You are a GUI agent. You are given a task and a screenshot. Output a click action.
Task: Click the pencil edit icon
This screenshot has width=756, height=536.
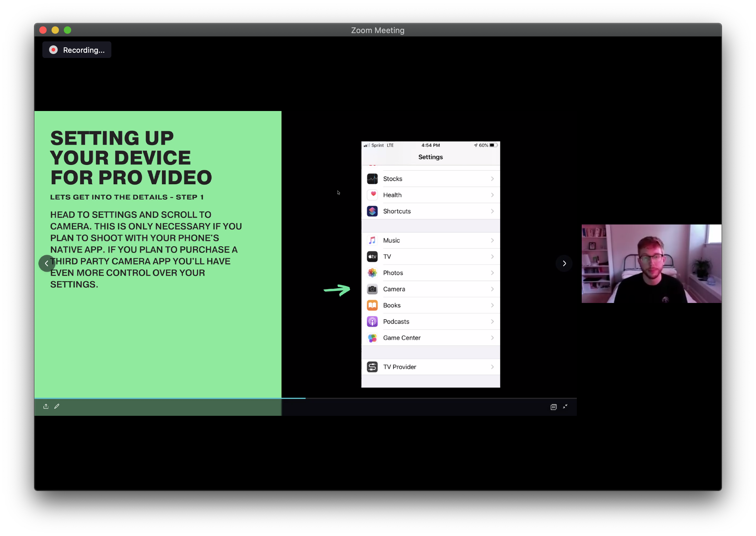click(57, 406)
